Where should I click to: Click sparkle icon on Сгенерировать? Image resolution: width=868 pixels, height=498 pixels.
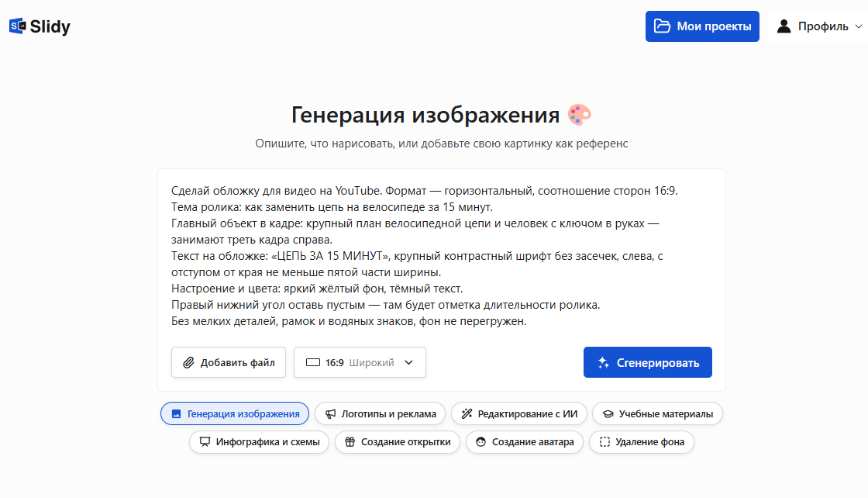click(x=603, y=362)
